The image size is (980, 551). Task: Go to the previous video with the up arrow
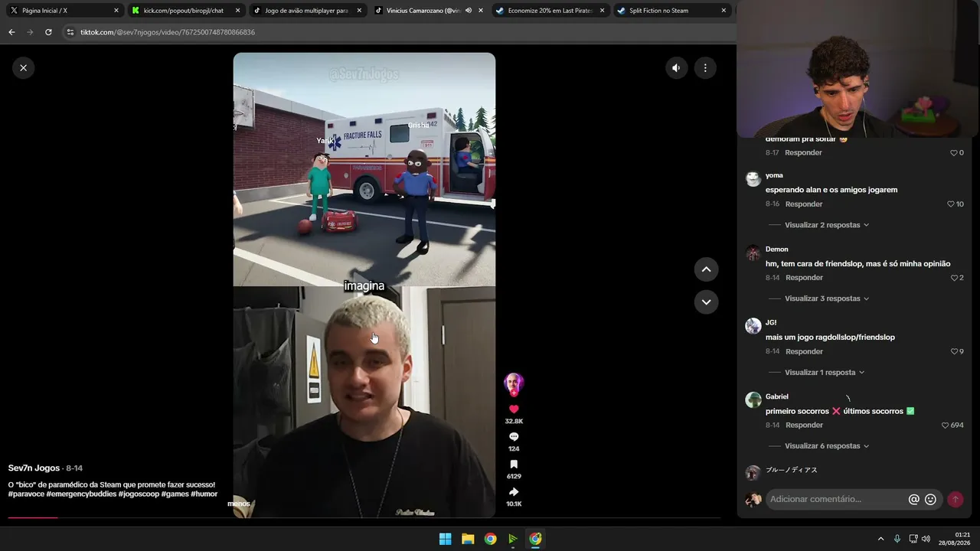(706, 269)
